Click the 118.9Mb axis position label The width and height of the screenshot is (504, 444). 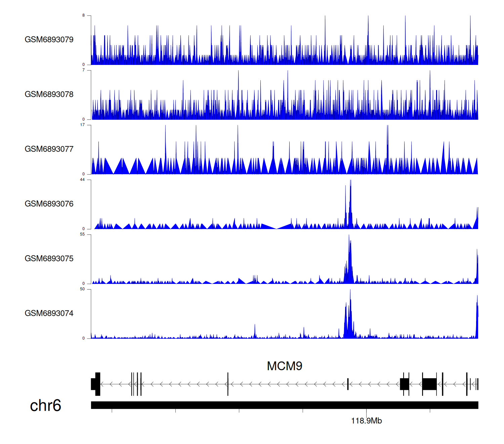coord(366,421)
